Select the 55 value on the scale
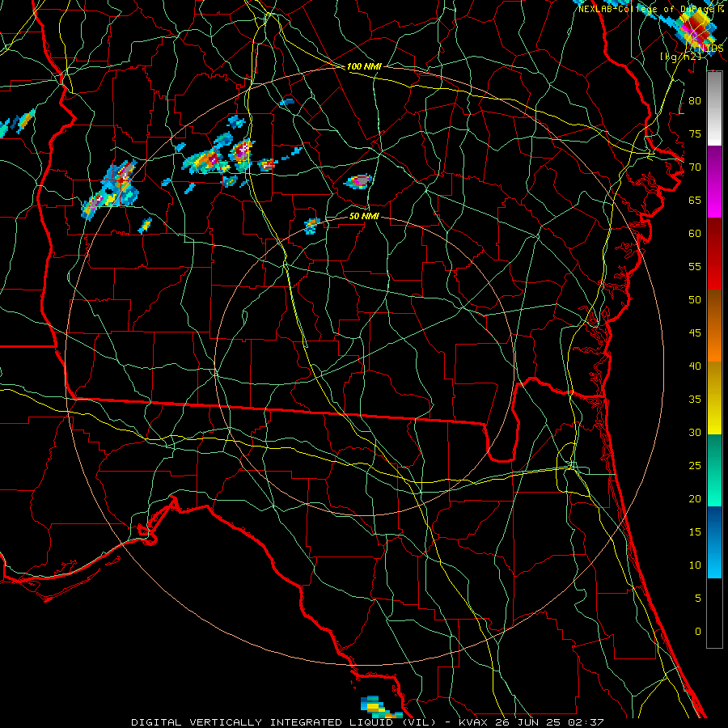The height and width of the screenshot is (728, 728). pos(695,266)
